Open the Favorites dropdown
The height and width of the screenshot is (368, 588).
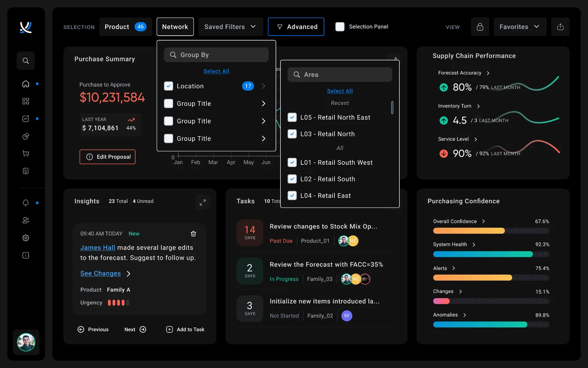tap(519, 27)
